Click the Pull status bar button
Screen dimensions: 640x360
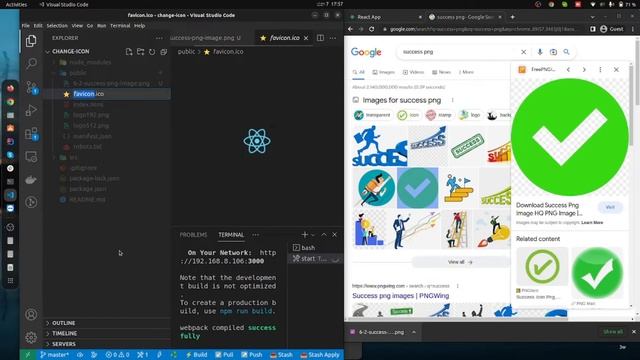224,355
